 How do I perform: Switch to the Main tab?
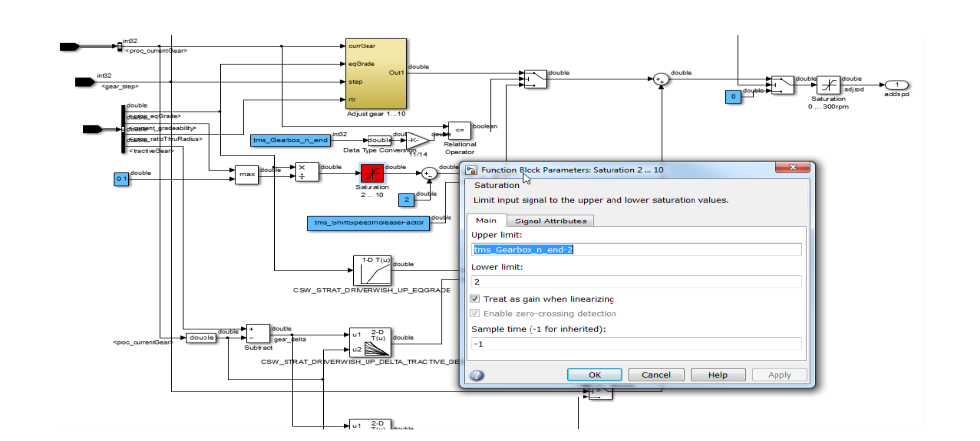(x=486, y=220)
